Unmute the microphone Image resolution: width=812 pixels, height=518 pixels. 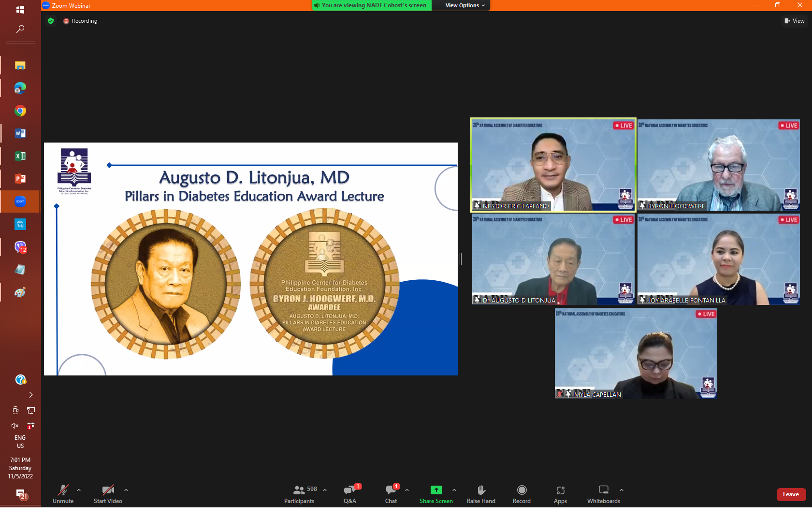point(63,494)
